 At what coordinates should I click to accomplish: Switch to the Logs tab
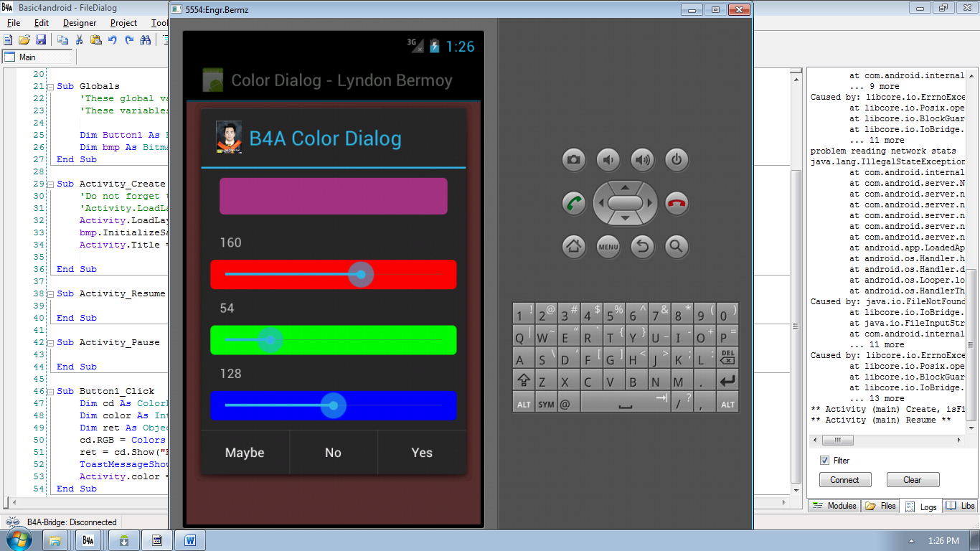921,506
